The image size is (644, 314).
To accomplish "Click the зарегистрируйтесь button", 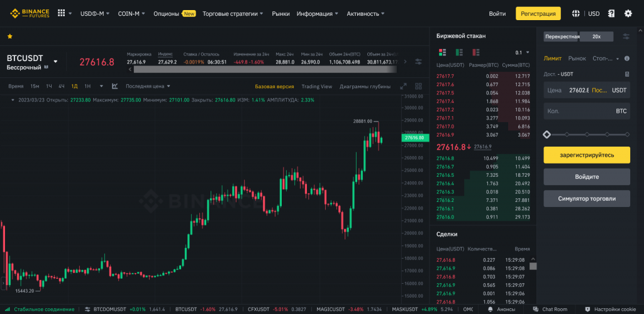I will 587,155.
